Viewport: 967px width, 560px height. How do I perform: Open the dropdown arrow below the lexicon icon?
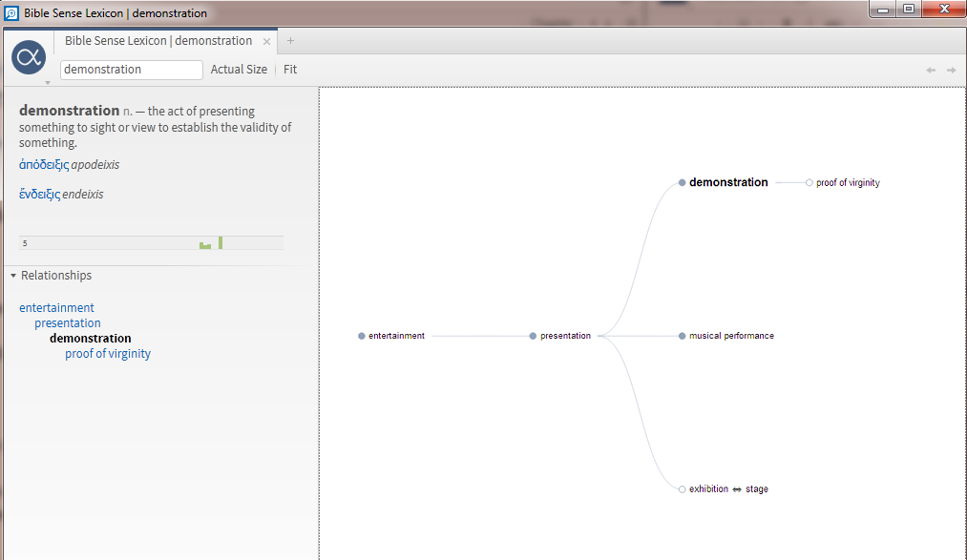click(x=48, y=83)
